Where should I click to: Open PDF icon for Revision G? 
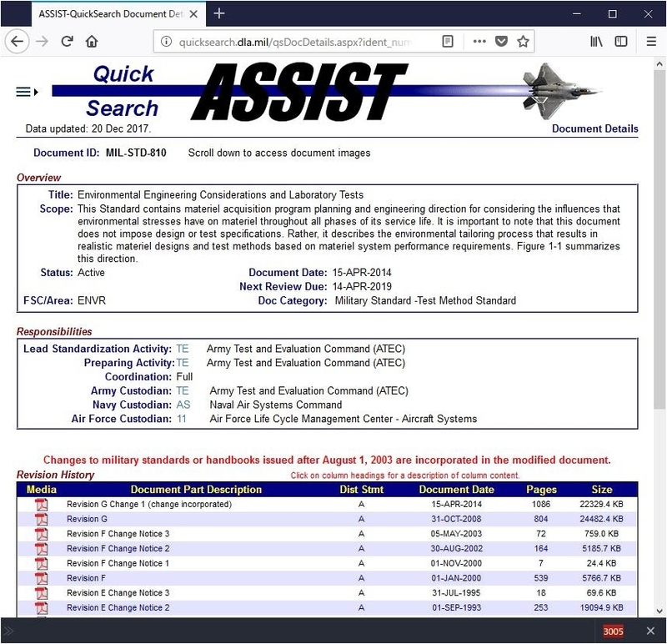(41, 519)
